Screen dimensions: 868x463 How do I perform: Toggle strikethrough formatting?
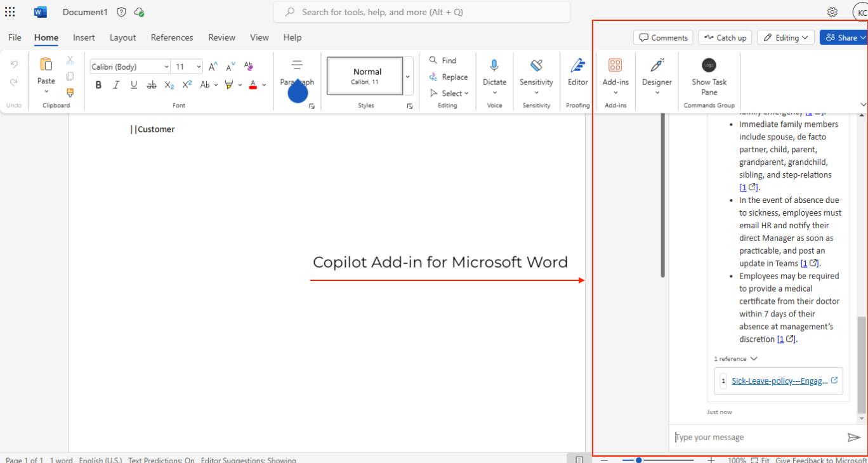(151, 85)
